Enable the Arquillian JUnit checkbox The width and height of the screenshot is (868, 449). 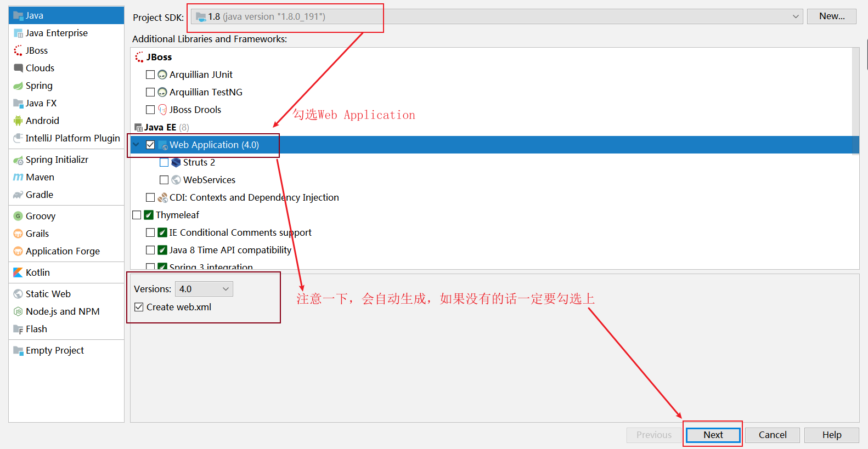[x=150, y=75]
